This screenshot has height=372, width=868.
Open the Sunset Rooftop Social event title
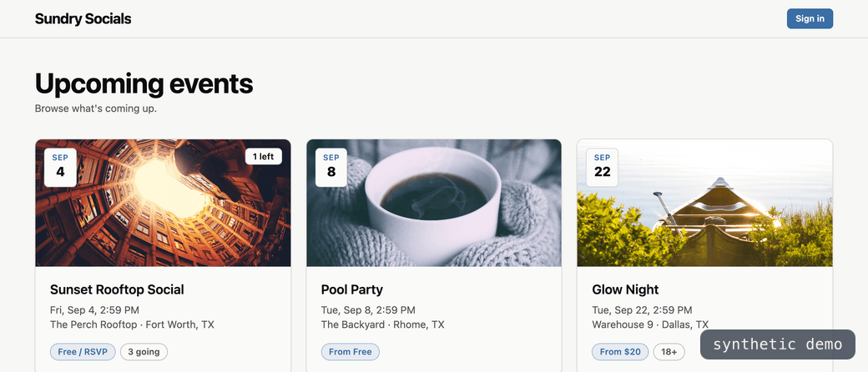point(117,289)
